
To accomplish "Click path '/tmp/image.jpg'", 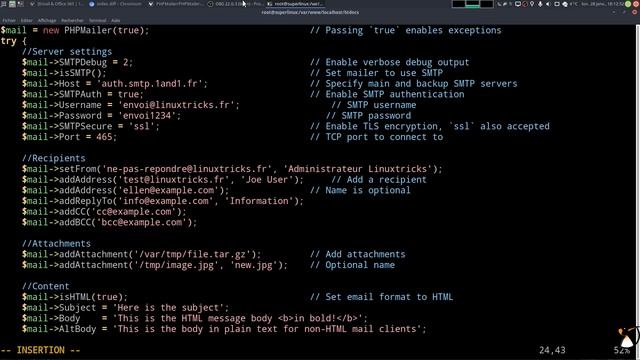I will click(176, 265).
